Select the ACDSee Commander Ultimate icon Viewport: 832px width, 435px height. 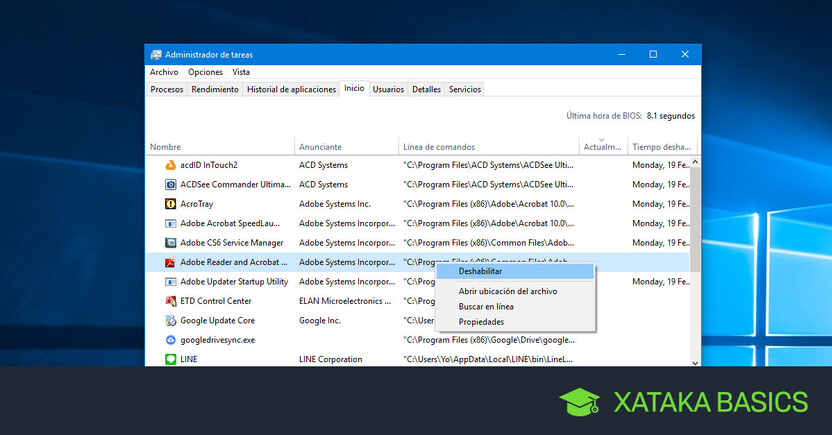coord(171,184)
